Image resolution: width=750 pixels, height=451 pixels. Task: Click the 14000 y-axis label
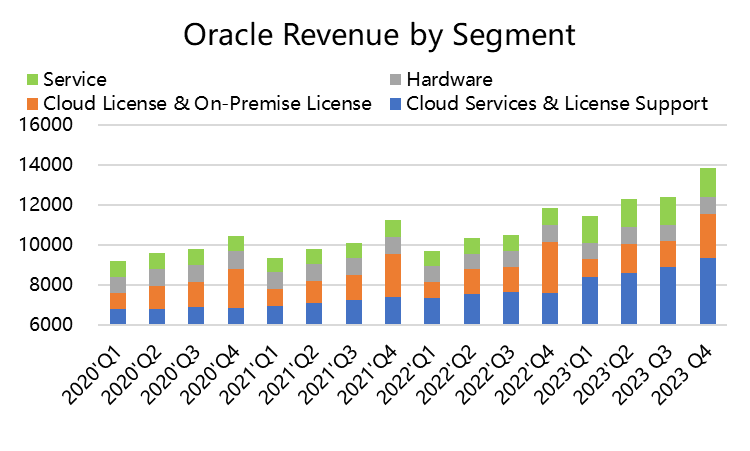point(45,165)
